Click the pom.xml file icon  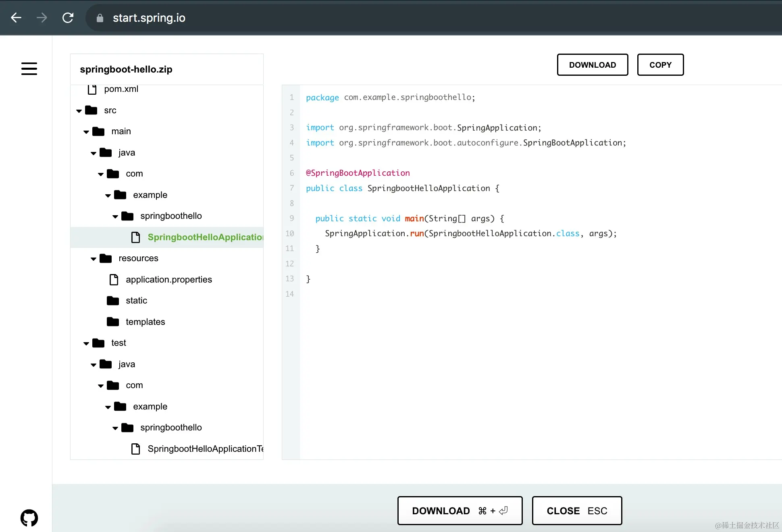(x=92, y=89)
